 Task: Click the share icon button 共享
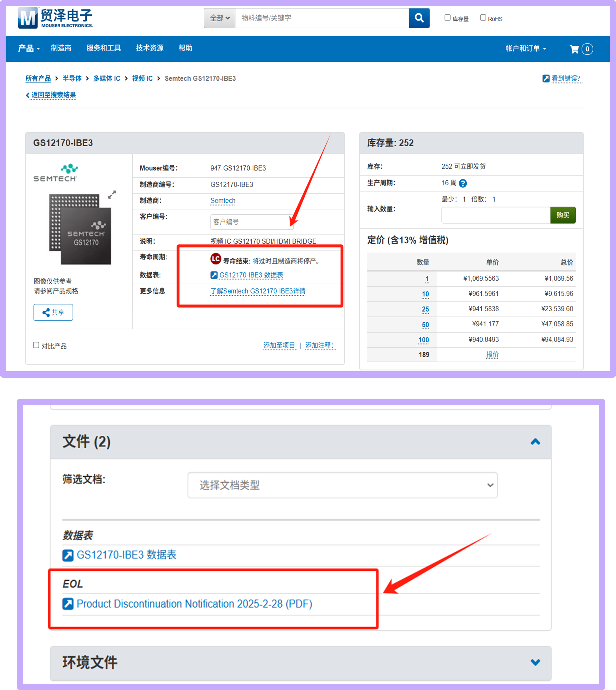click(53, 312)
